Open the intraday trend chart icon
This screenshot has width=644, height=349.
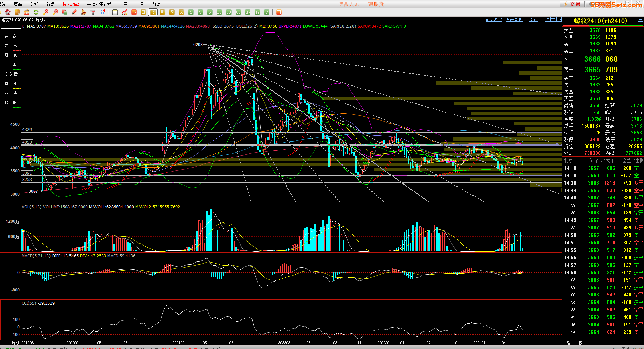pyautogui.click(x=124, y=12)
